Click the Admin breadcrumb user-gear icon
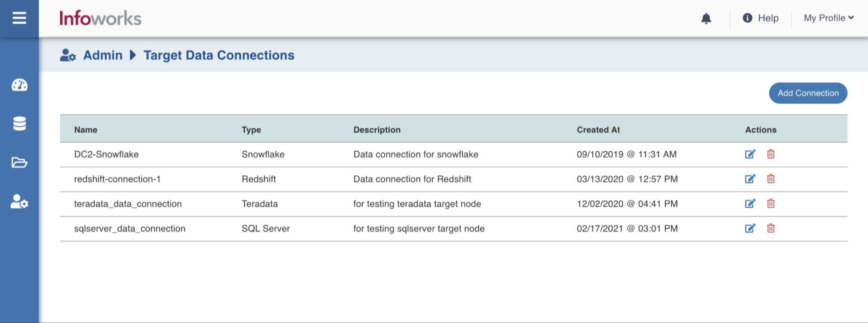The image size is (868, 323). pos(68,55)
